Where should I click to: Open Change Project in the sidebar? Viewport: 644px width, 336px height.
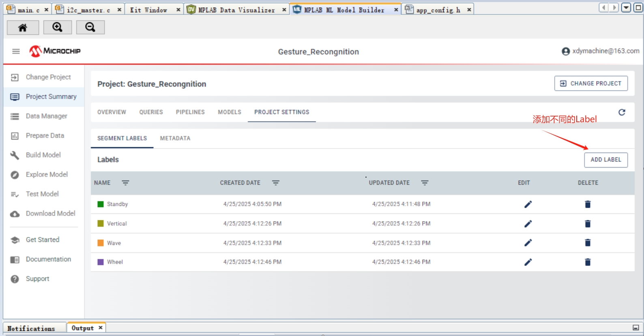coord(44,77)
